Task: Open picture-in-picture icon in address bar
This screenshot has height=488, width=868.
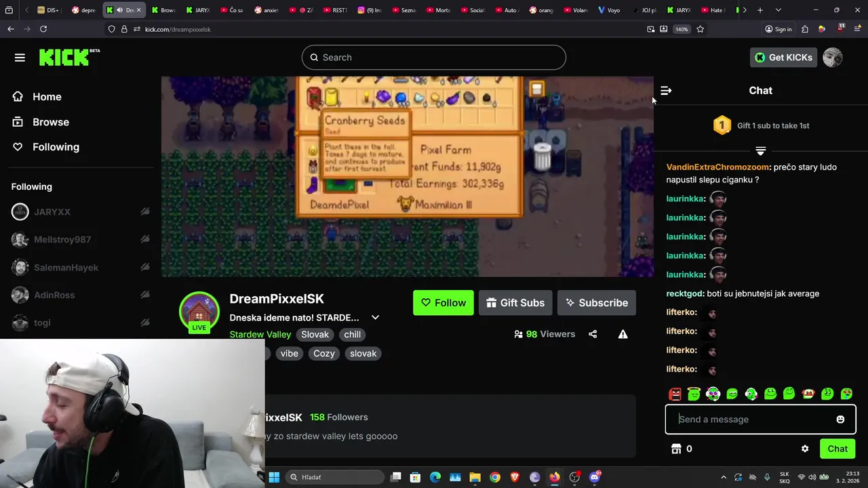Action: point(651,29)
